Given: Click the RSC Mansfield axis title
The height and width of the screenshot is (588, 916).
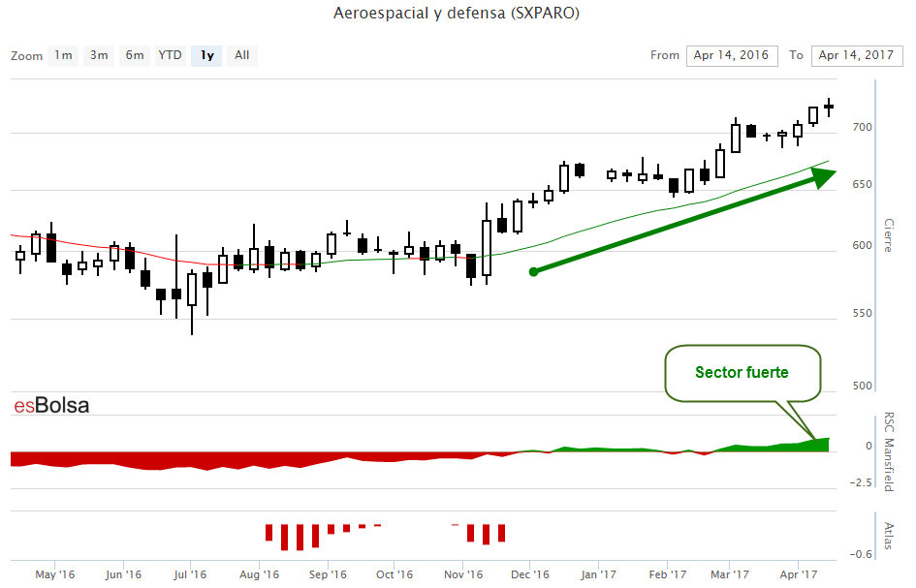Looking at the screenshot, I should click(889, 452).
